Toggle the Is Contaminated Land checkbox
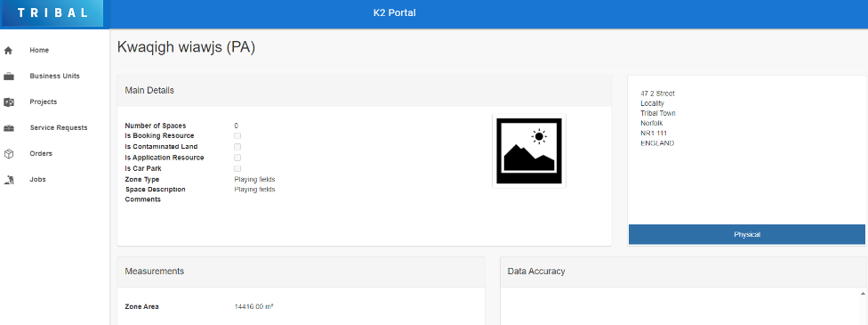868x325 pixels. point(237,147)
